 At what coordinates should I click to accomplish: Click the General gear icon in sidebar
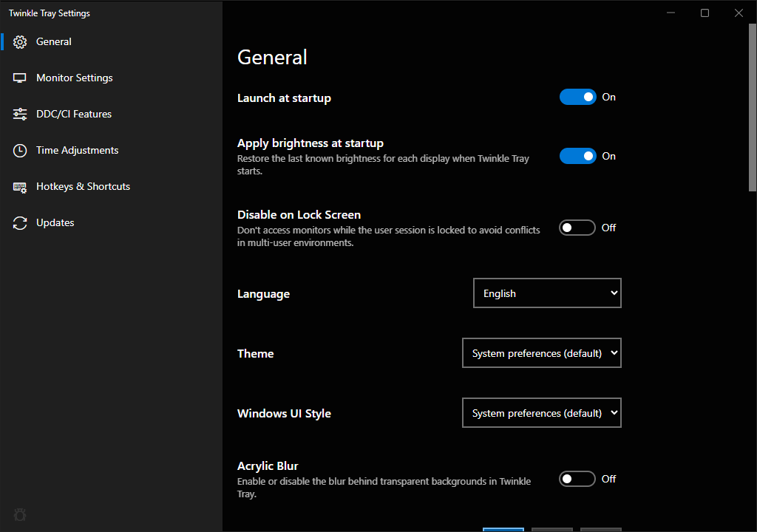pos(20,42)
